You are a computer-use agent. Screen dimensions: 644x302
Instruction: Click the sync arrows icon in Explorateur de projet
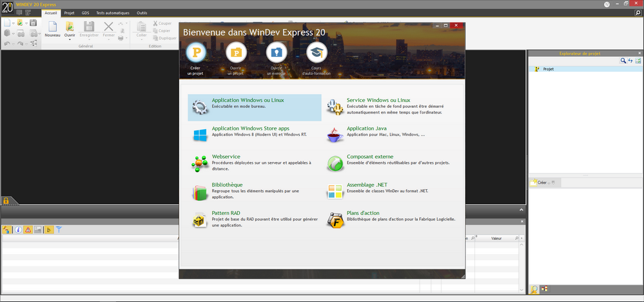630,61
